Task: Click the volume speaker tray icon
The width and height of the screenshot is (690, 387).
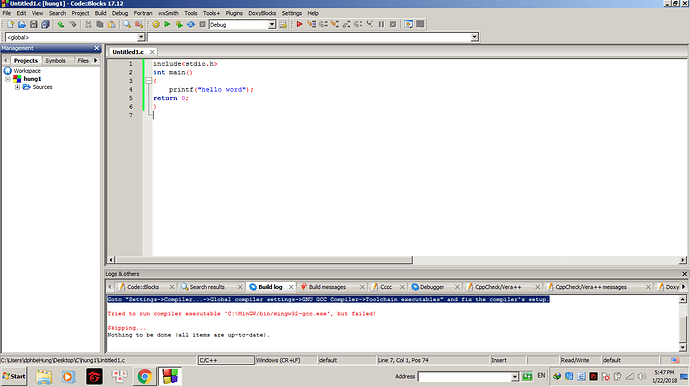Action: [x=642, y=376]
